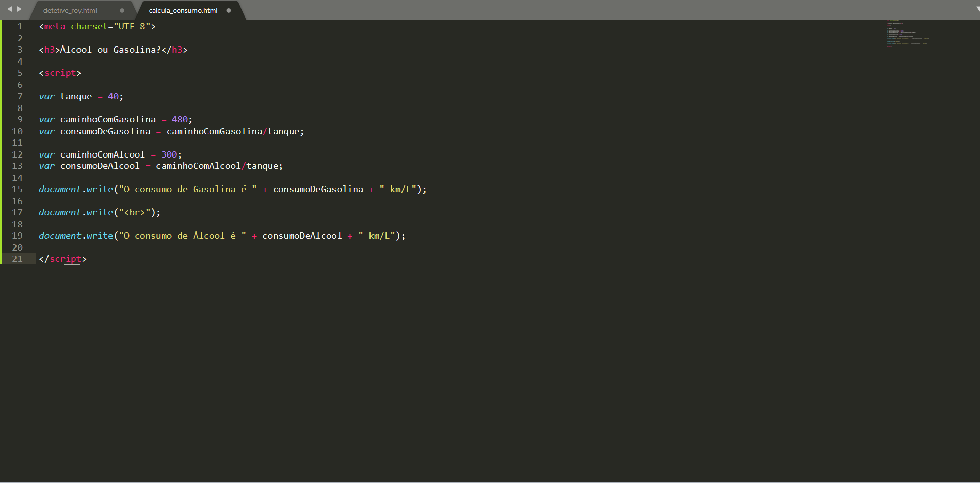Click string "O consumo de Gasolina é "

coord(188,189)
